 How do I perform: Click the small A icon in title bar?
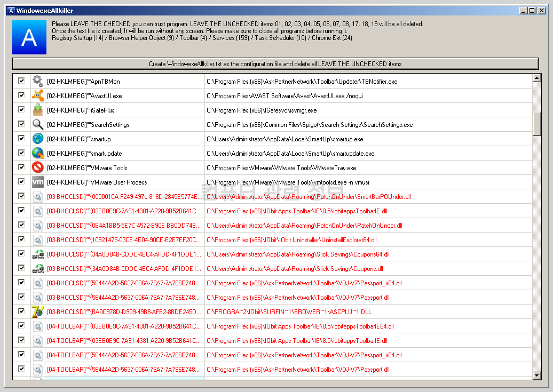point(11,11)
